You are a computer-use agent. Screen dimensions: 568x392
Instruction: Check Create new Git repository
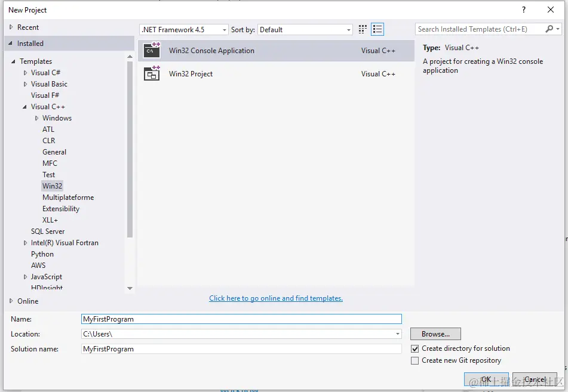coord(415,360)
